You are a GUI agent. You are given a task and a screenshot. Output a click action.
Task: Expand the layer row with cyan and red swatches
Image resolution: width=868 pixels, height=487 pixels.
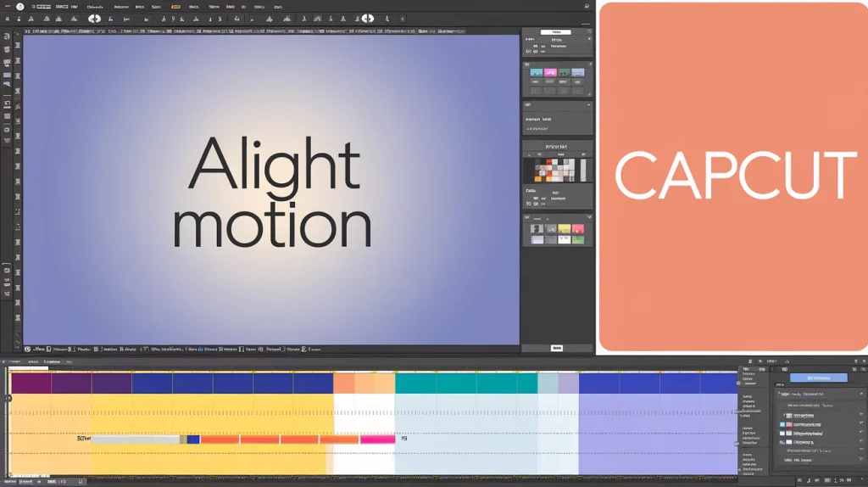tap(861, 423)
